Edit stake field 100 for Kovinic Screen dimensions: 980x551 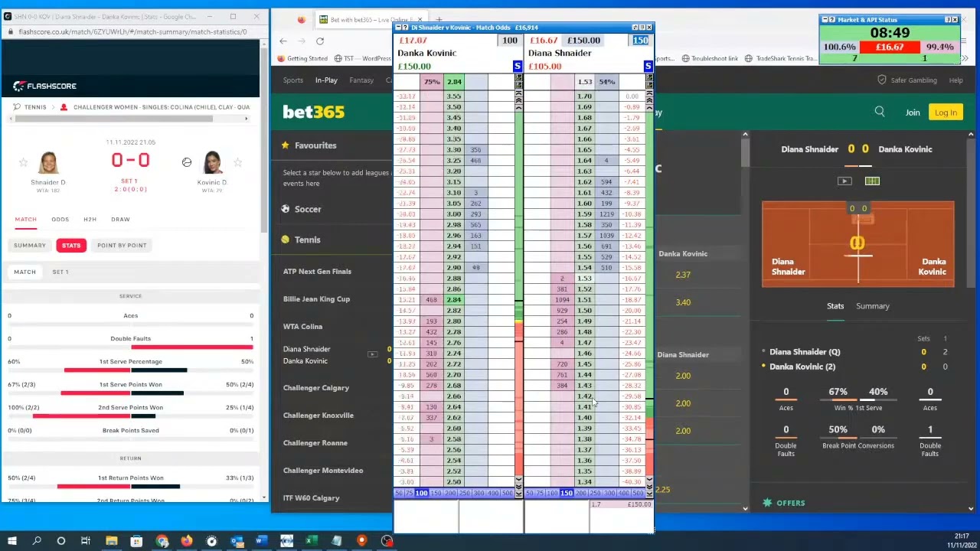tap(510, 41)
